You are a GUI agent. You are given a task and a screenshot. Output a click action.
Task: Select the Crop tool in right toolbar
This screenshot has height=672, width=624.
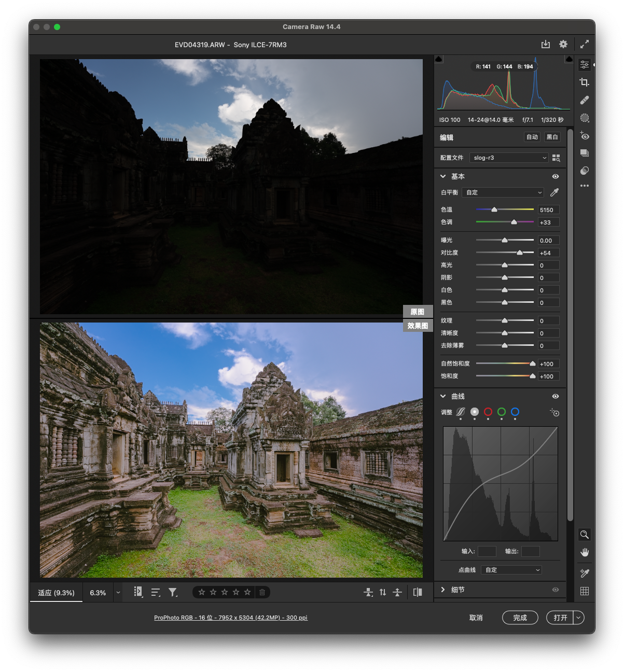click(x=584, y=82)
